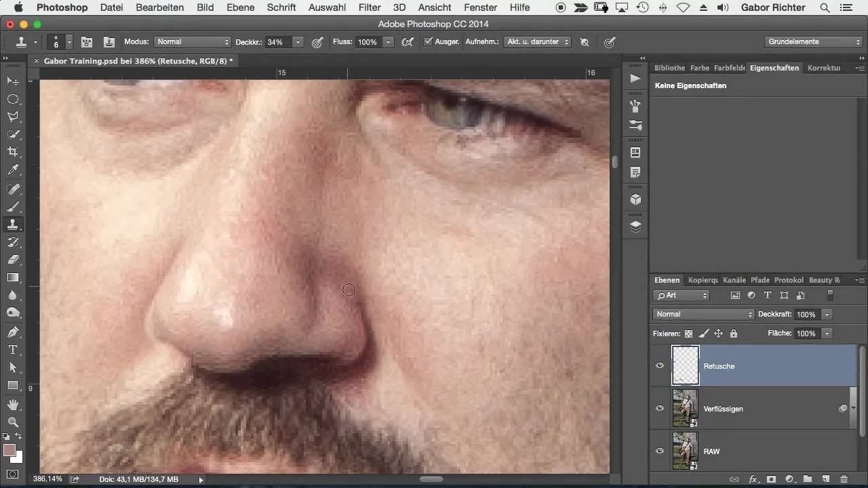Create a new layer group
The height and width of the screenshot is (488, 868).
tap(807, 479)
